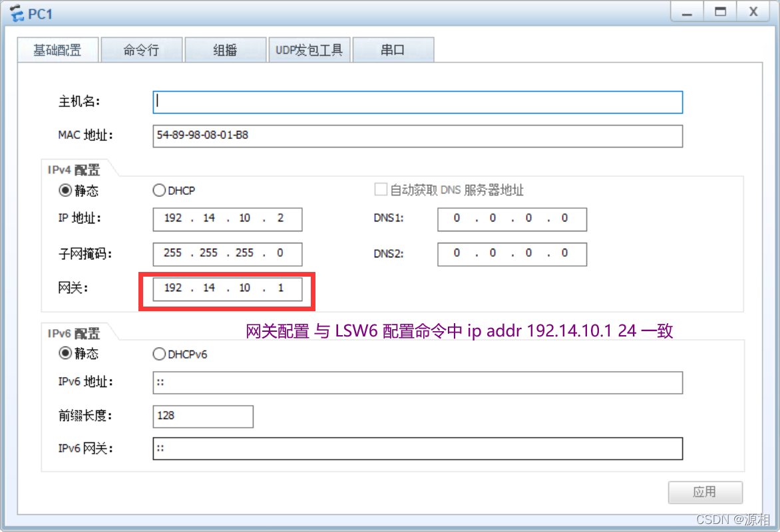The image size is (780, 532).
Task: Click the 前缀长度 label
Action: (85, 416)
